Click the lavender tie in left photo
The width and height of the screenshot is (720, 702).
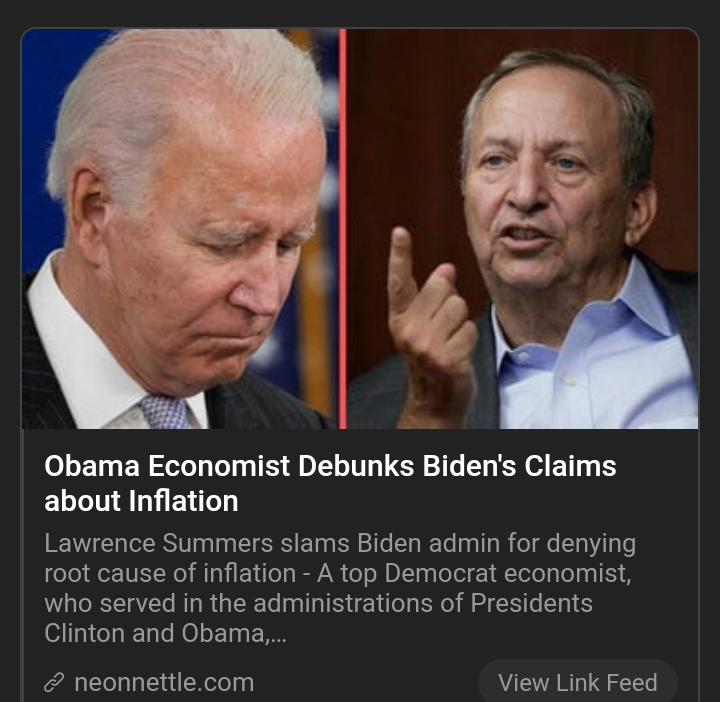164,411
